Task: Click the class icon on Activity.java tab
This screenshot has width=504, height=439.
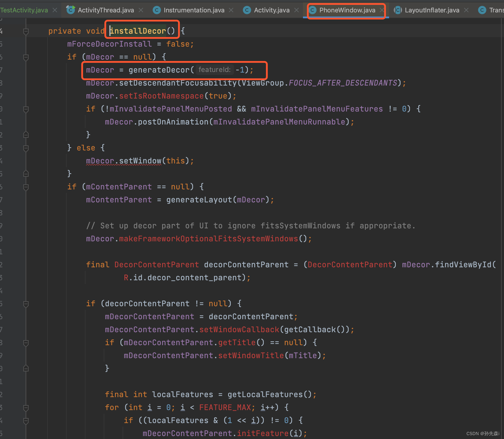Action: coord(247,10)
